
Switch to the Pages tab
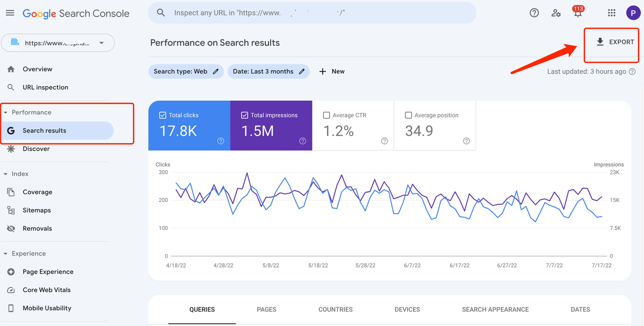point(267,309)
